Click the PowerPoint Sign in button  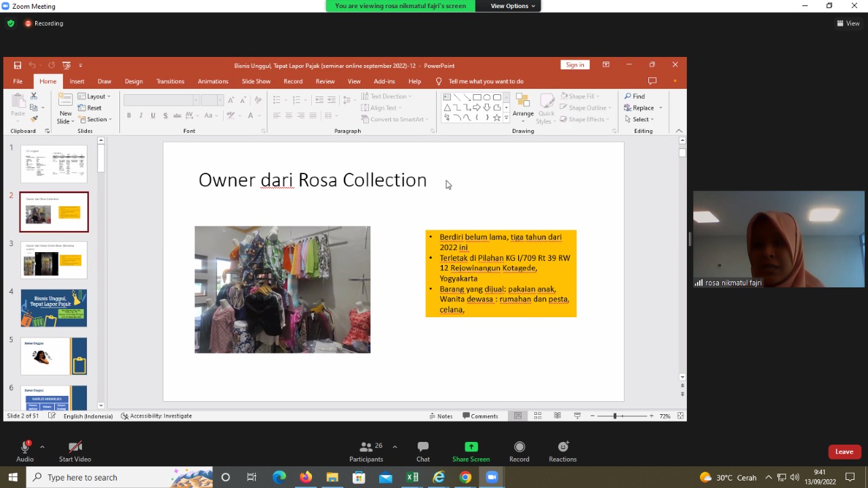(574, 65)
